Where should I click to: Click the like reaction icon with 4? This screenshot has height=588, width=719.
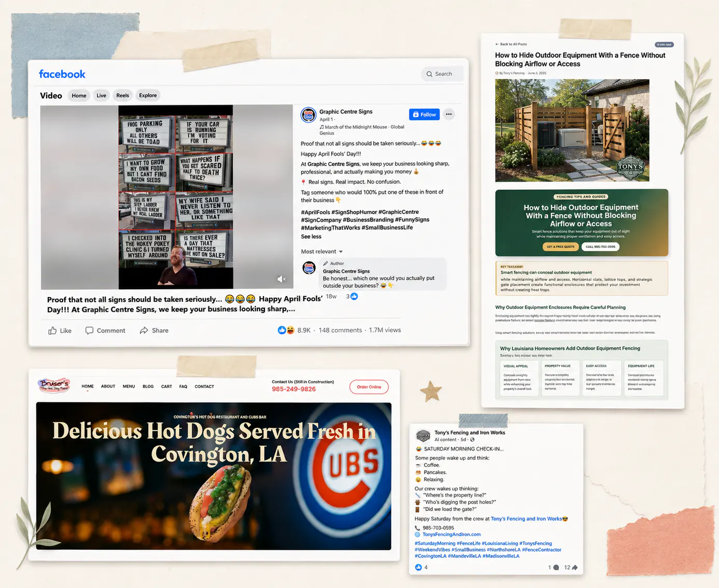419,567
